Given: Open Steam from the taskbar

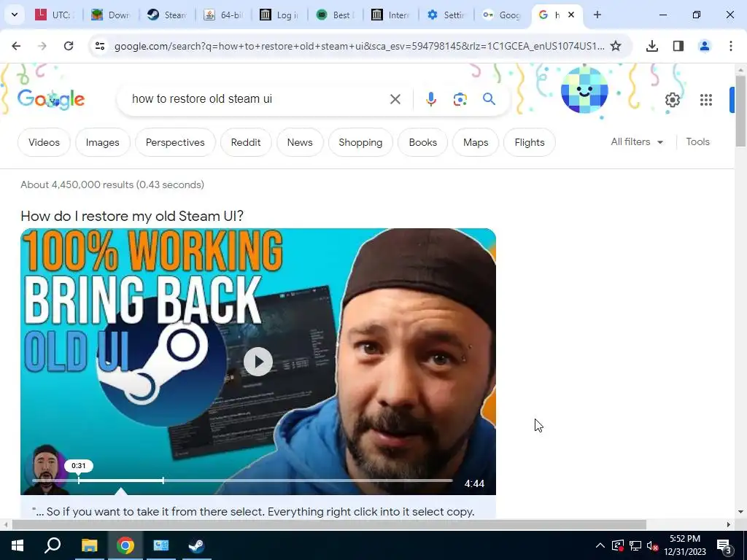Looking at the screenshot, I should [196, 545].
